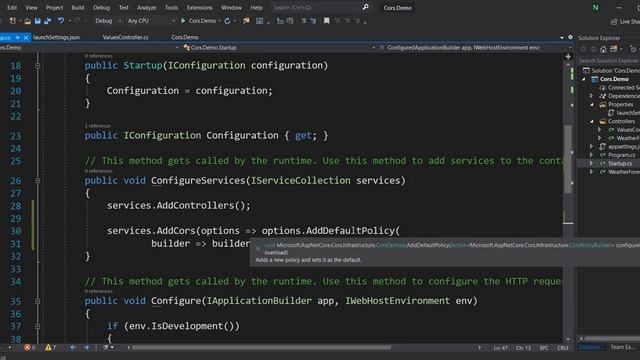Image resolution: width=640 pixels, height=360 pixels.
Task: Click Switch Views icon in Solution Explorer
Action: [x=613, y=49]
